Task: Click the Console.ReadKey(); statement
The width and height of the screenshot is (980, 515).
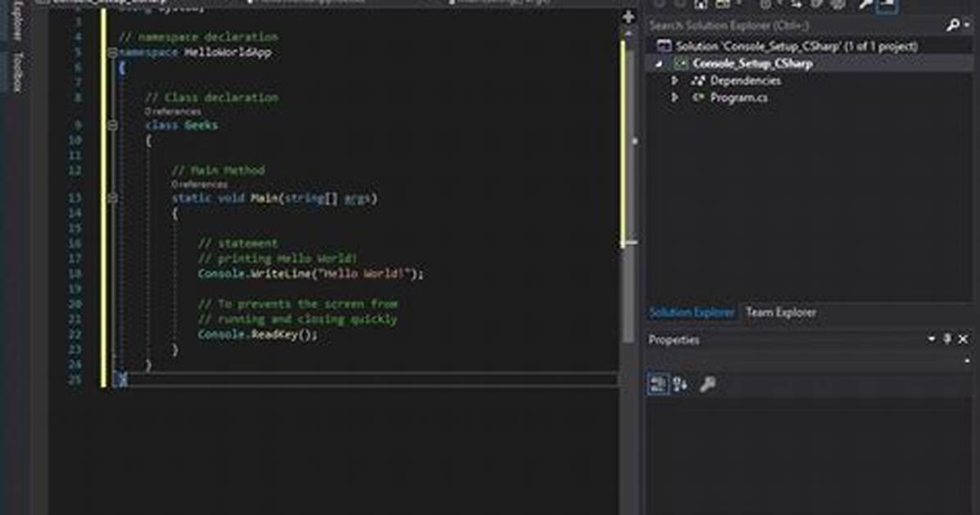Action: click(257, 334)
